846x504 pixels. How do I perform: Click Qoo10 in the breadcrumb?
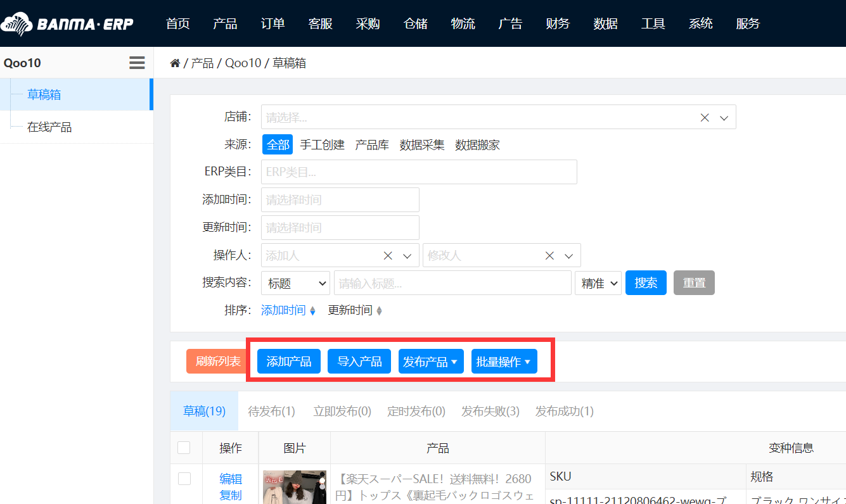click(x=243, y=63)
